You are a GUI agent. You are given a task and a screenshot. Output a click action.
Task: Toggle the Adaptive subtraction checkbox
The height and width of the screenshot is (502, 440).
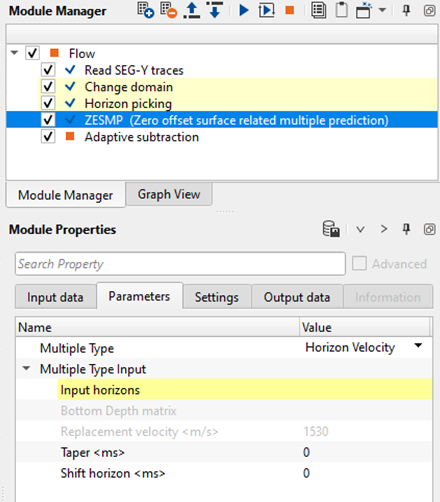click(48, 136)
